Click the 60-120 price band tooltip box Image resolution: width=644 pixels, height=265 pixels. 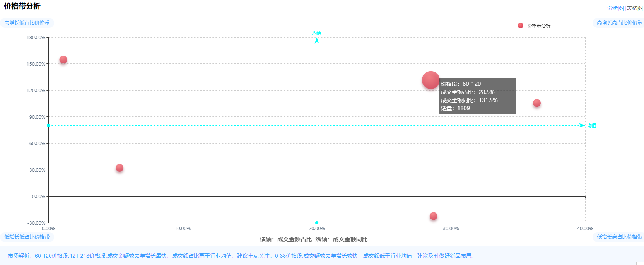[477, 96]
